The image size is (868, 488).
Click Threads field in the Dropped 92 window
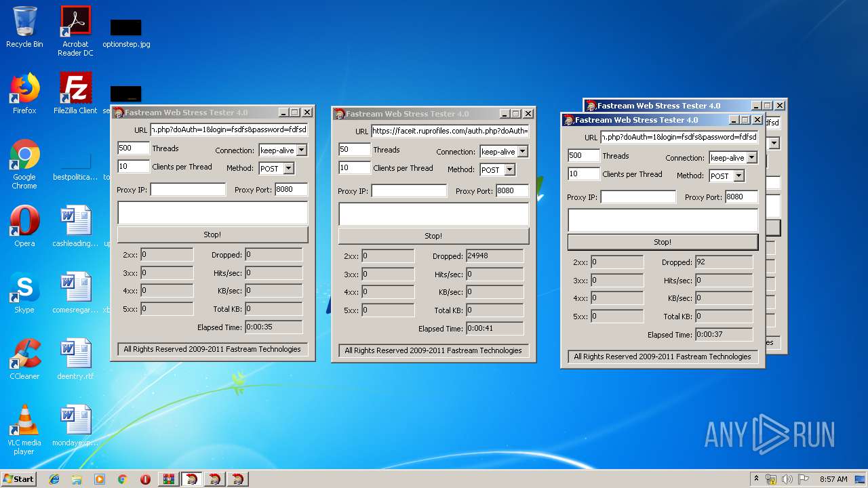tap(584, 155)
